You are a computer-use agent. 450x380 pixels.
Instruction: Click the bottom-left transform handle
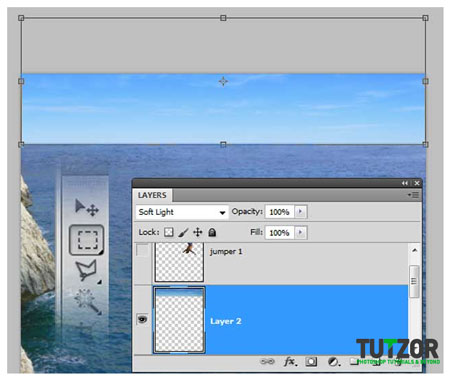point(21,144)
